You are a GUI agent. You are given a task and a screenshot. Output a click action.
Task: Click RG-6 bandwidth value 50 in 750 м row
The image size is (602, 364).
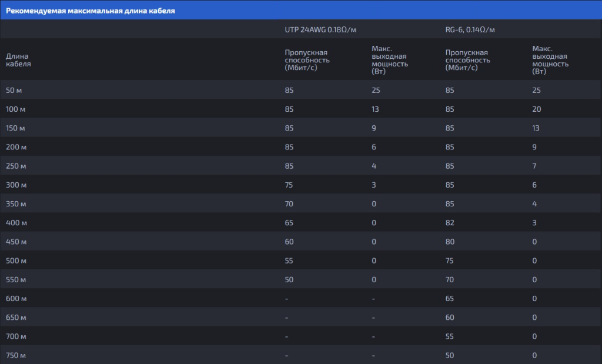(x=450, y=356)
